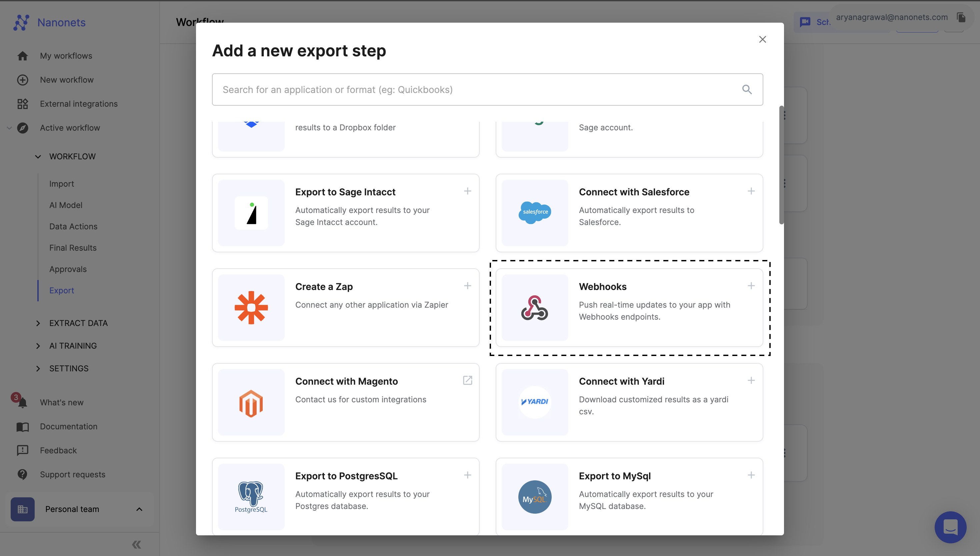Open external link on Connect with Magento

click(467, 380)
